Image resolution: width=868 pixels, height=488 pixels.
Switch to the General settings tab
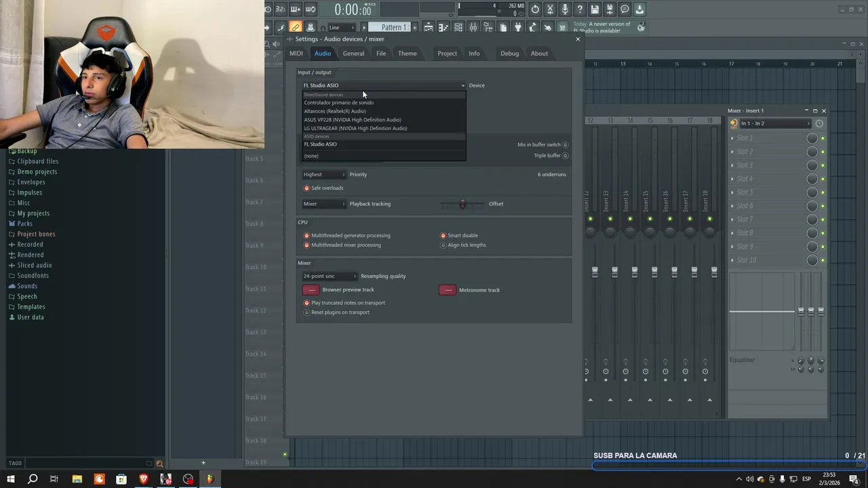pos(353,54)
